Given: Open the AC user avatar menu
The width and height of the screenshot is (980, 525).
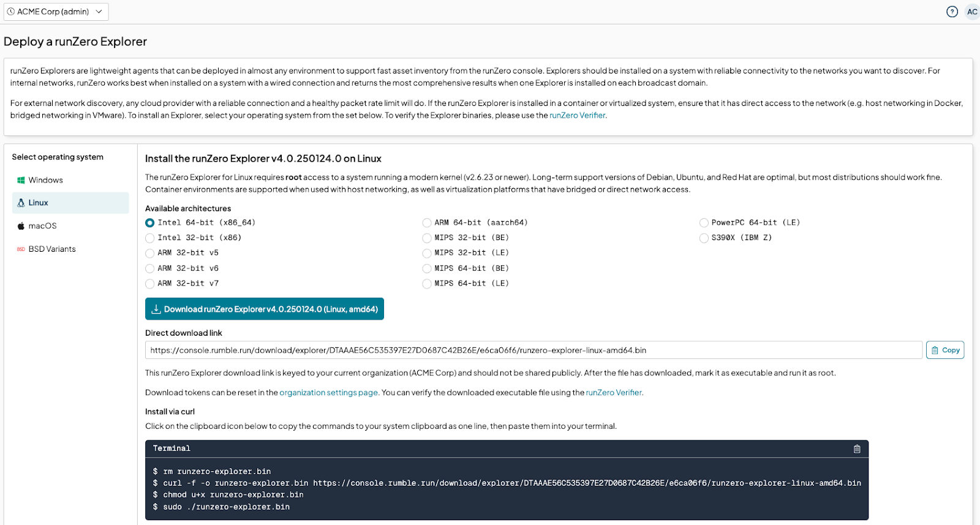Looking at the screenshot, I should point(972,12).
